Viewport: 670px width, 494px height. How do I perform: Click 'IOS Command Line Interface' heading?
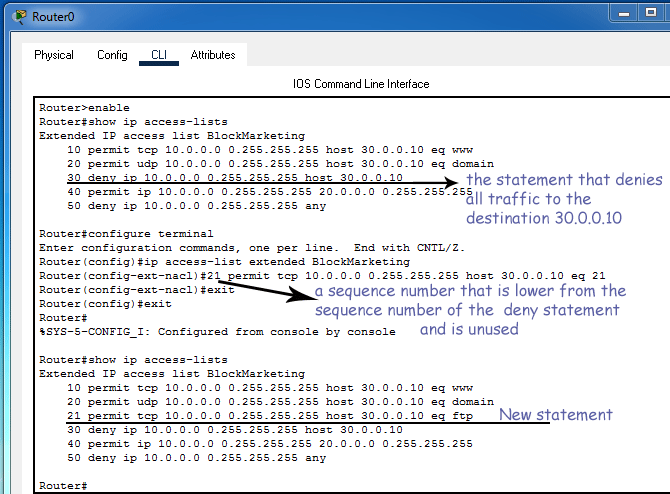361,84
